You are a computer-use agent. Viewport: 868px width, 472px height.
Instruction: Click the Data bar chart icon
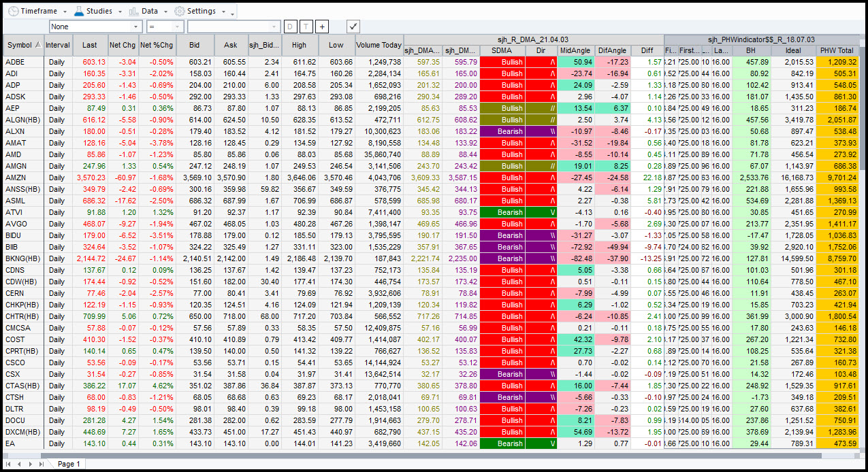[133, 11]
